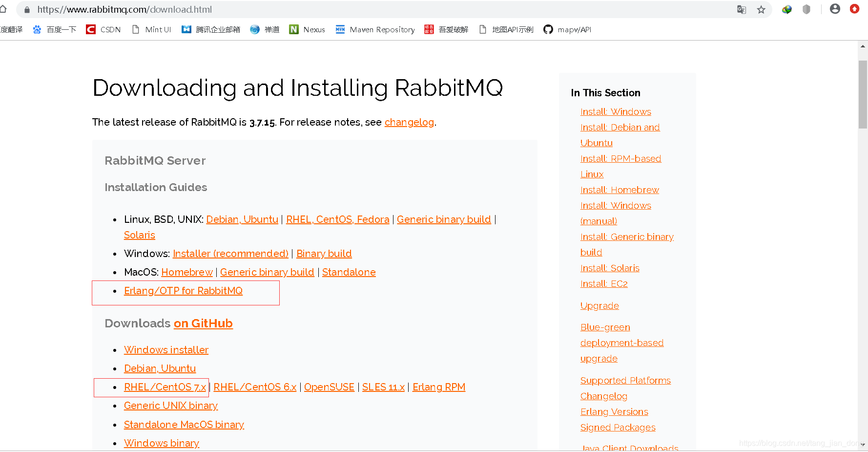
Task: Open the Downloads on GitHub link
Action: coord(203,323)
